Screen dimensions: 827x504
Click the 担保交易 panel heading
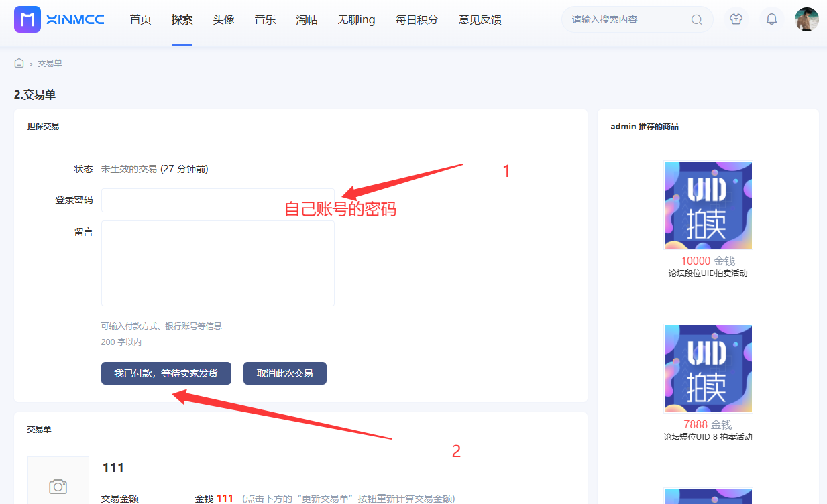[x=44, y=126]
